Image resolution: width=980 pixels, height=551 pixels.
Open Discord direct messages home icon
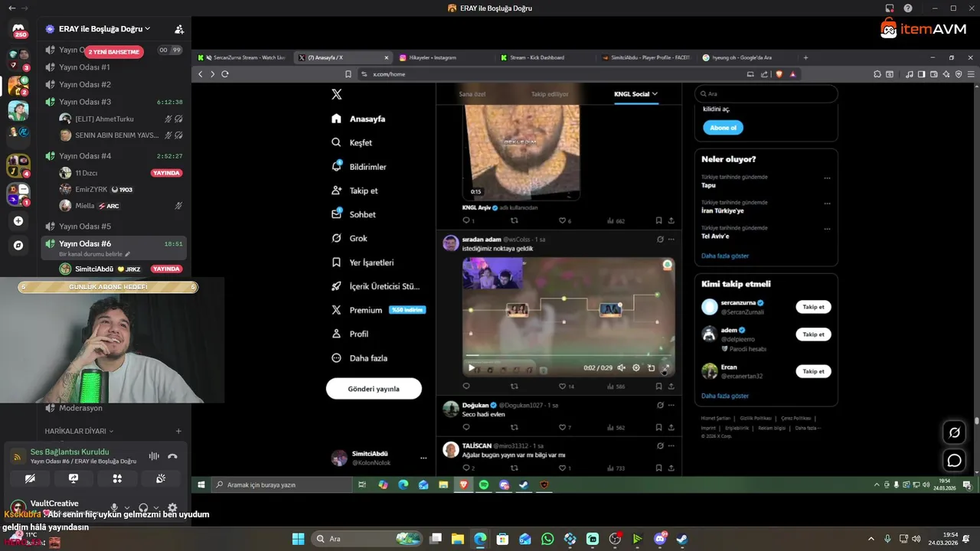[x=19, y=31]
